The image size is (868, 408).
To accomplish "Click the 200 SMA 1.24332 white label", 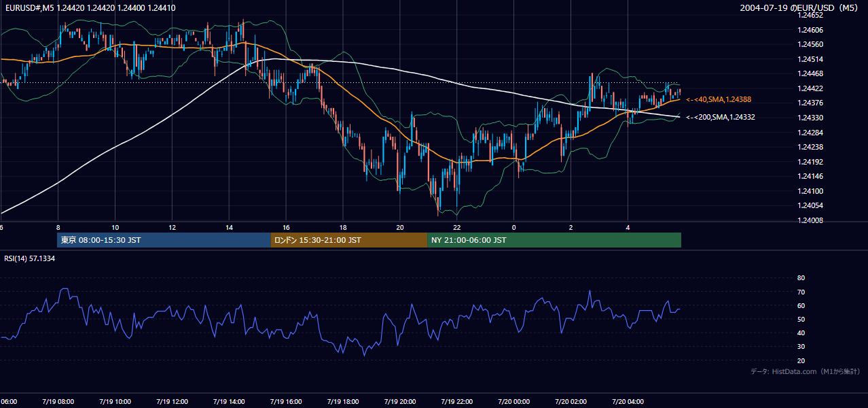I will tap(721, 118).
